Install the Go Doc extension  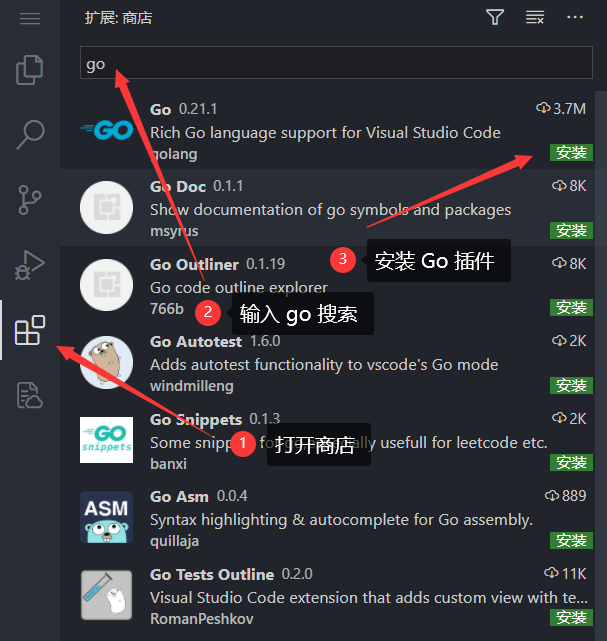coord(571,231)
